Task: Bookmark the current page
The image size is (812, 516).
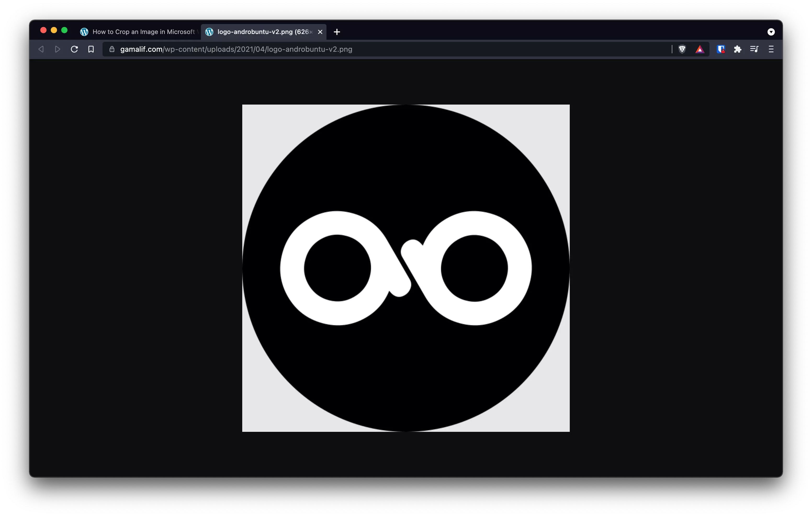Action: (91, 49)
